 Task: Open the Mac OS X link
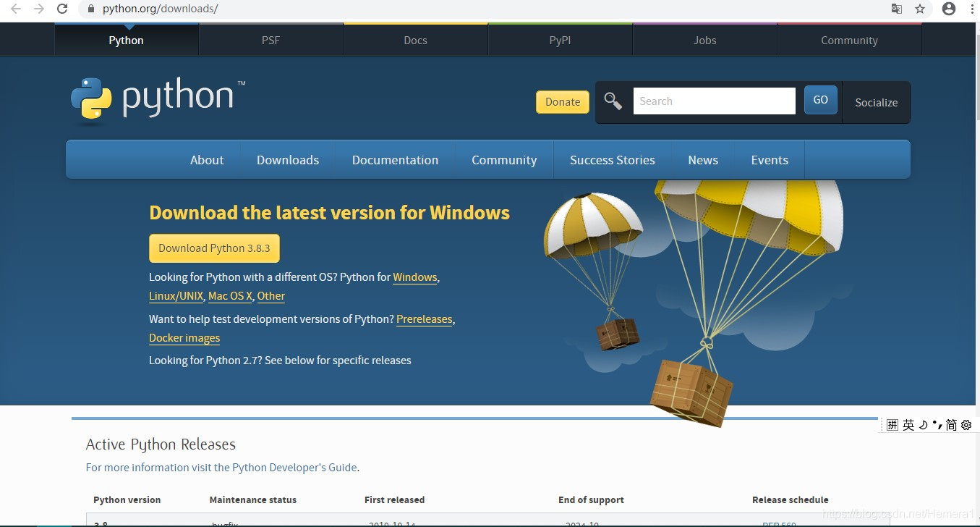coord(230,296)
